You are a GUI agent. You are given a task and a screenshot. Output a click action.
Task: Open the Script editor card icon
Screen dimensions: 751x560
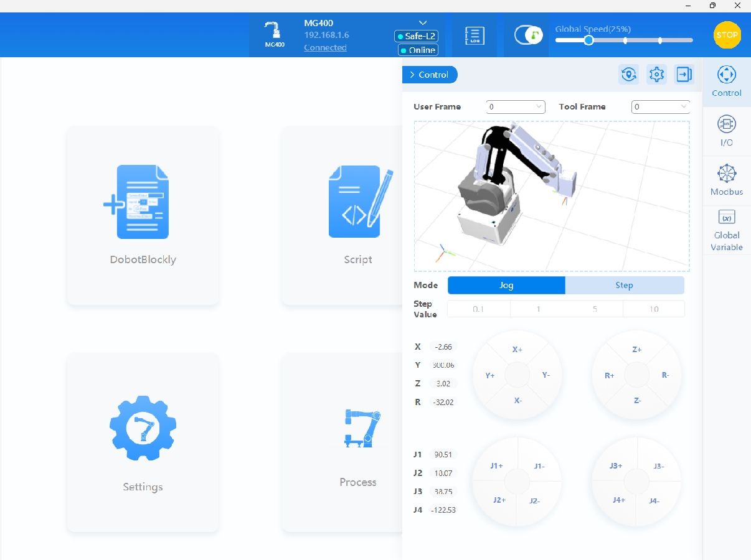(x=361, y=202)
